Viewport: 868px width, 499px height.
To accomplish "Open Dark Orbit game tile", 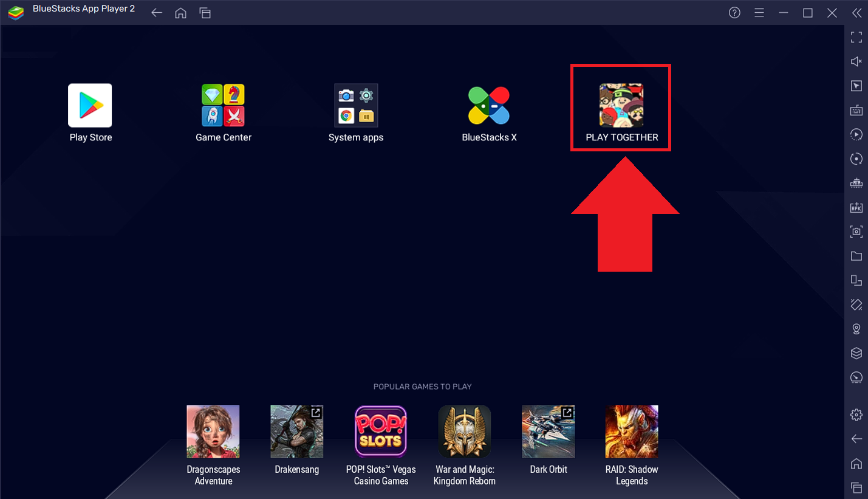I will coord(548,432).
